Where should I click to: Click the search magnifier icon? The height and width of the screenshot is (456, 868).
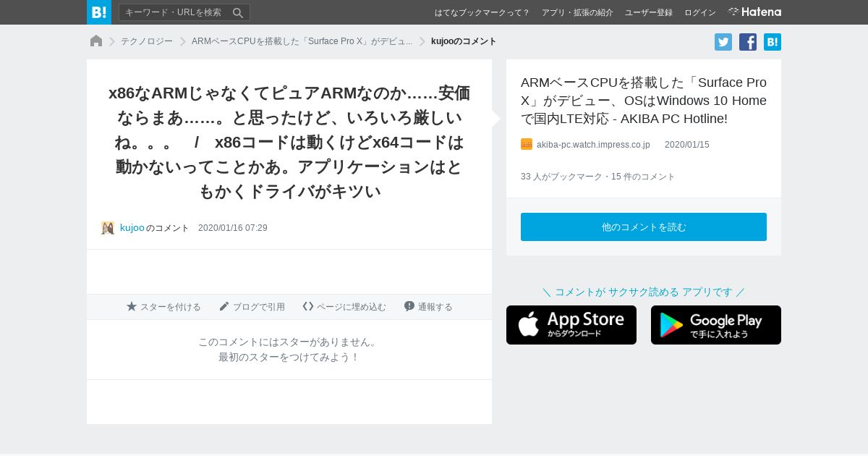[238, 12]
